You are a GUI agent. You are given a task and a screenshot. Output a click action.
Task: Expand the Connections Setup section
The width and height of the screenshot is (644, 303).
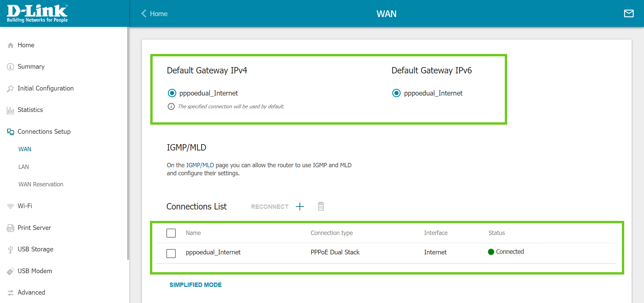(x=44, y=132)
